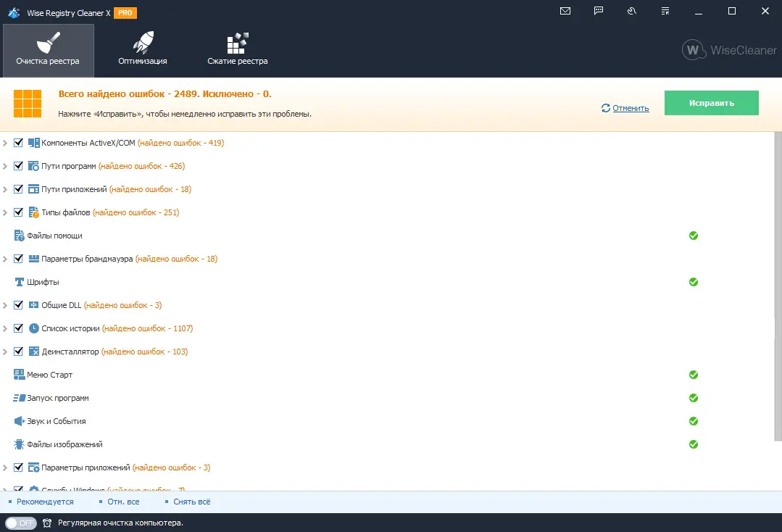Click green checkmark status for Файлы помощи
Screen dimensions: 782x532
tap(694, 236)
